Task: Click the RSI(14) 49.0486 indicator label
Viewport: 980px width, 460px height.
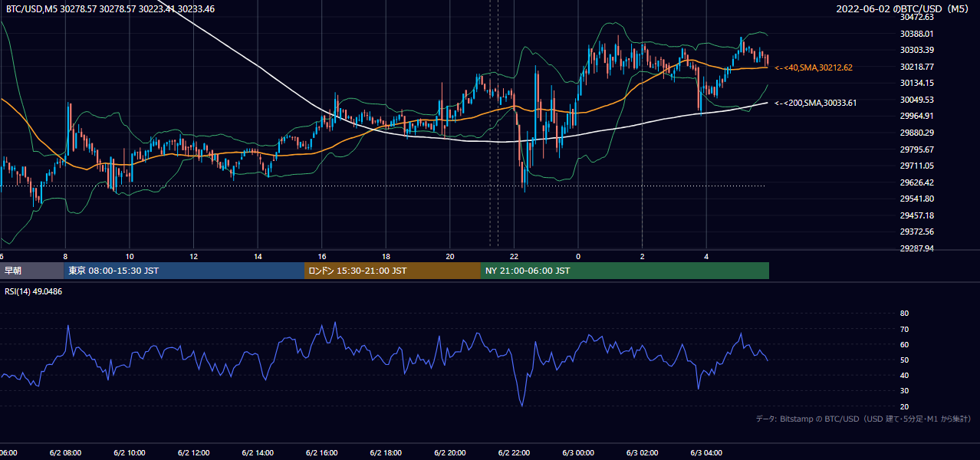Action: click(33, 291)
